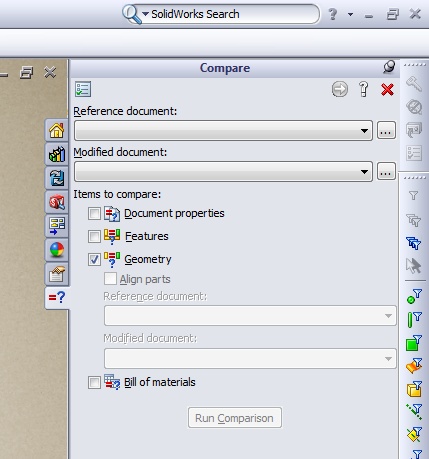Viewport: 429px width, 459px height.
Task: Click grayed checklist icon in right toolbar
Action: 414,153
